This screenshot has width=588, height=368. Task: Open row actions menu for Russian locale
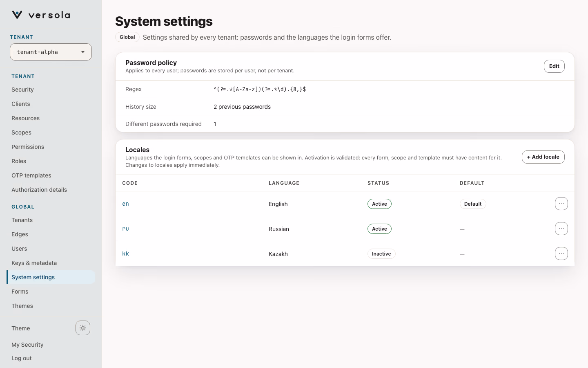click(x=561, y=229)
